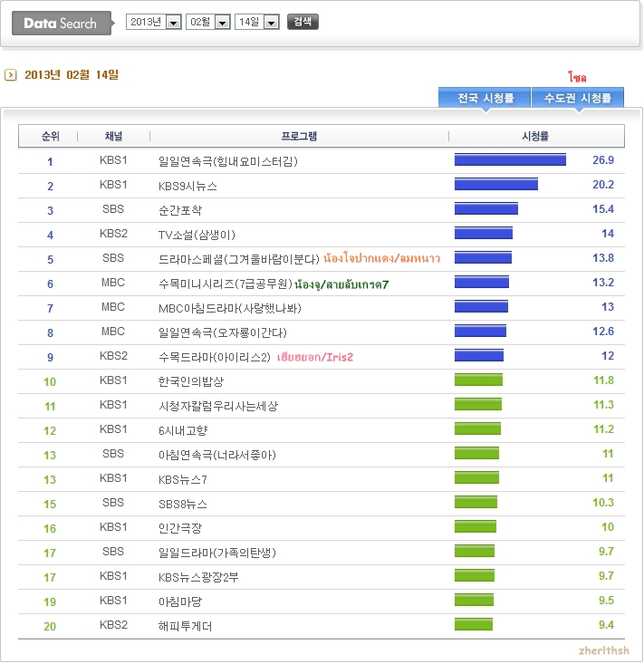Click the 프로그램 column header
Viewport: 644px width, 664px height.
299,137
